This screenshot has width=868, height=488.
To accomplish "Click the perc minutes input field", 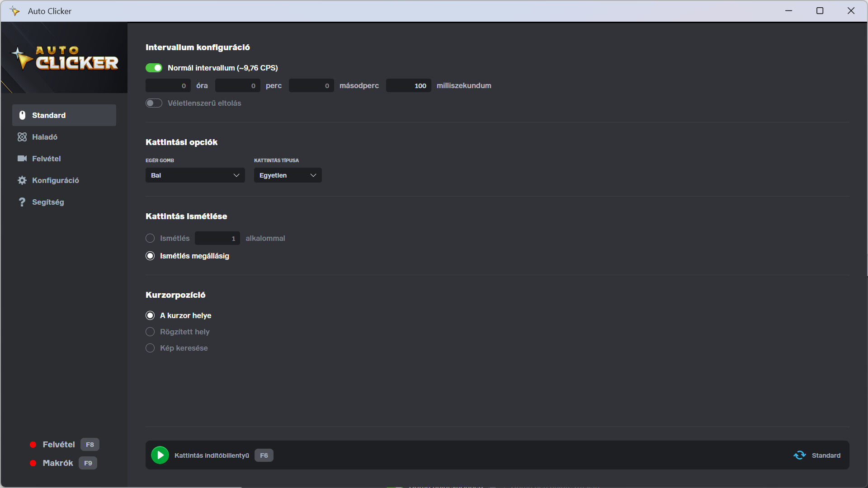I will coord(238,85).
